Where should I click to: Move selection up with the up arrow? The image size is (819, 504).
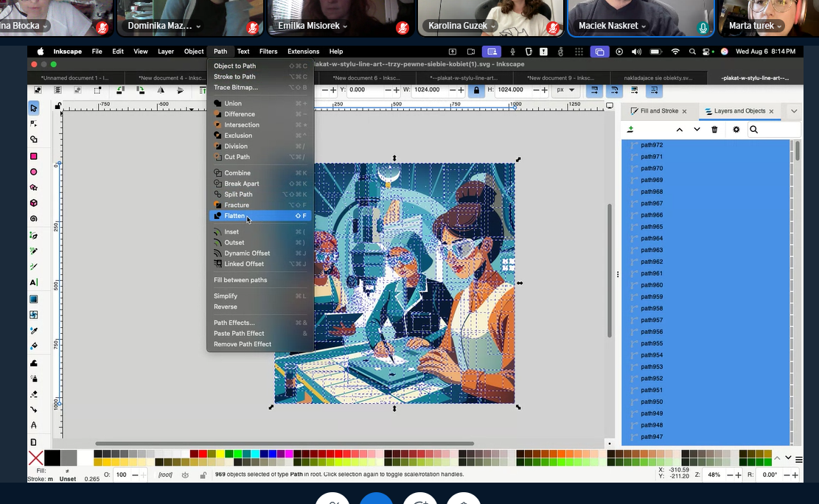680,130
